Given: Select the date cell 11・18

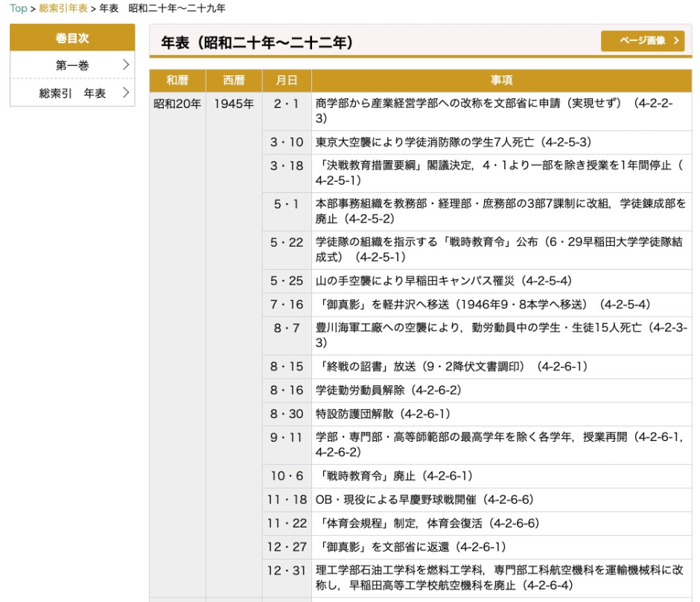Looking at the screenshot, I should point(287,500).
